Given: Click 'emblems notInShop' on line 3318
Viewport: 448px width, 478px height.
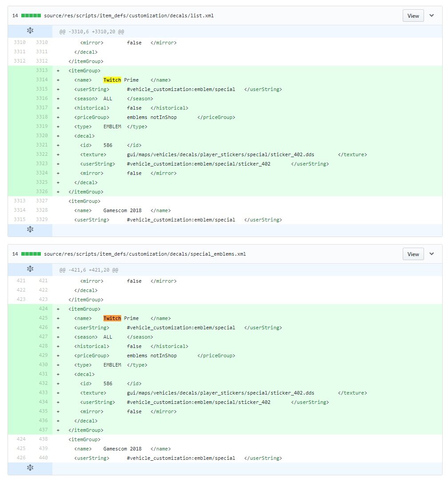Looking at the screenshot, I should point(151,117).
